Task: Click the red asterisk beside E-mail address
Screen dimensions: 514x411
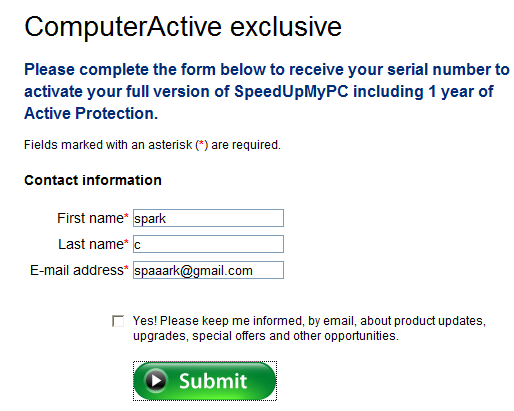Action: 126,268
